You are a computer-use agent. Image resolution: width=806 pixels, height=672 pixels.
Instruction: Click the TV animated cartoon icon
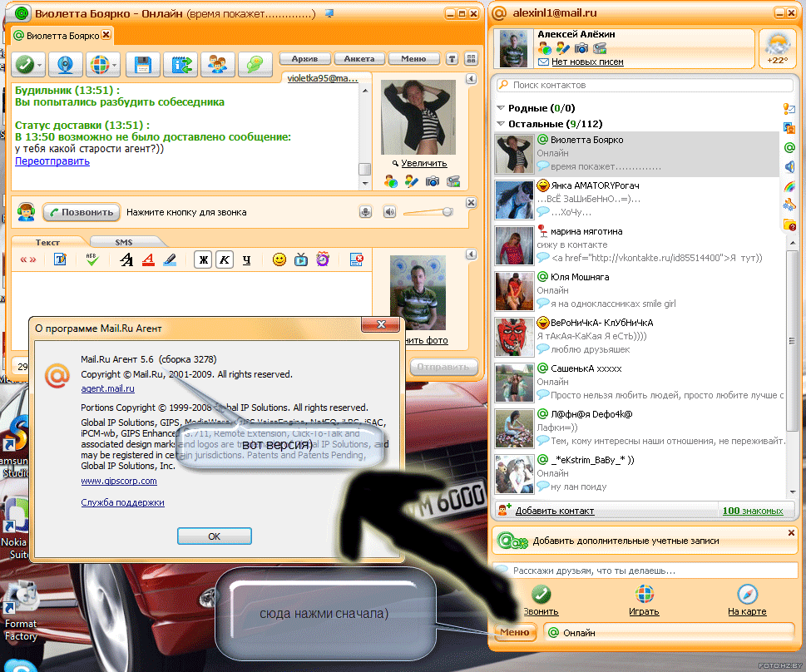(x=301, y=259)
